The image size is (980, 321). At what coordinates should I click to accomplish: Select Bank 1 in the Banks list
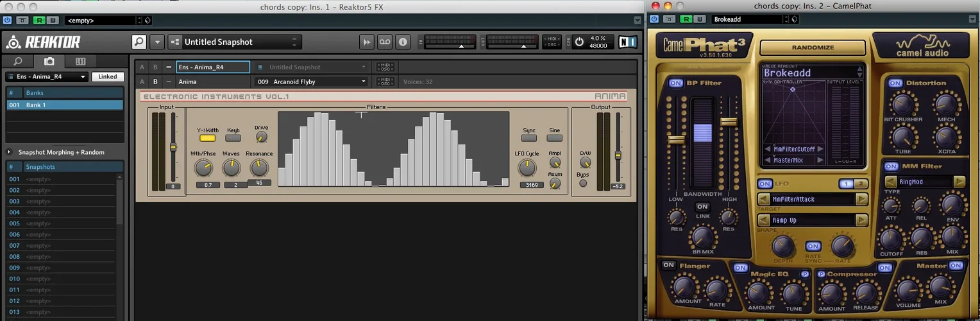coord(64,105)
